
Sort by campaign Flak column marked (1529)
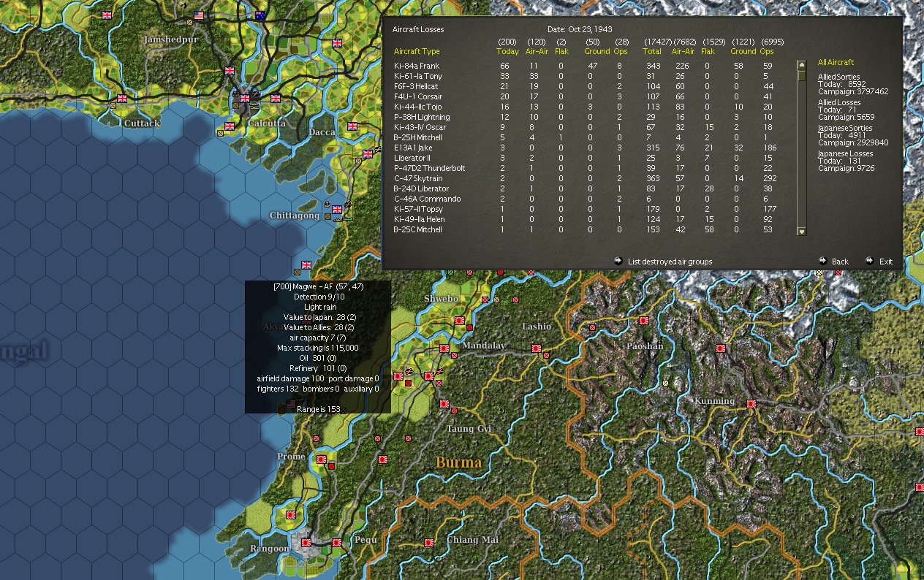click(708, 52)
